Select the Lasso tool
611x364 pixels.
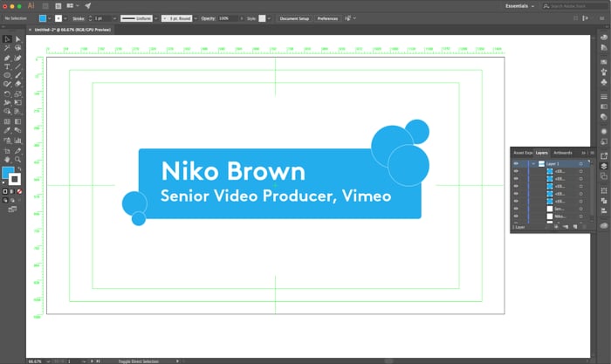18,48
